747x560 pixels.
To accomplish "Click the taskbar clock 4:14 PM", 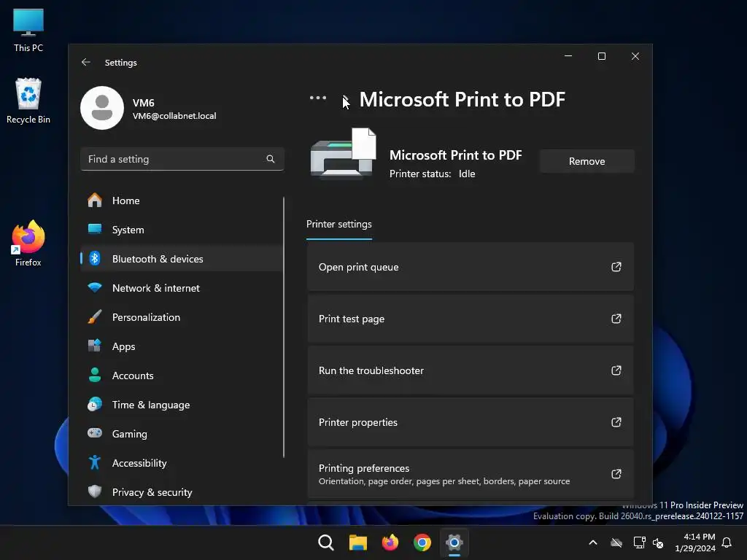I will point(695,542).
